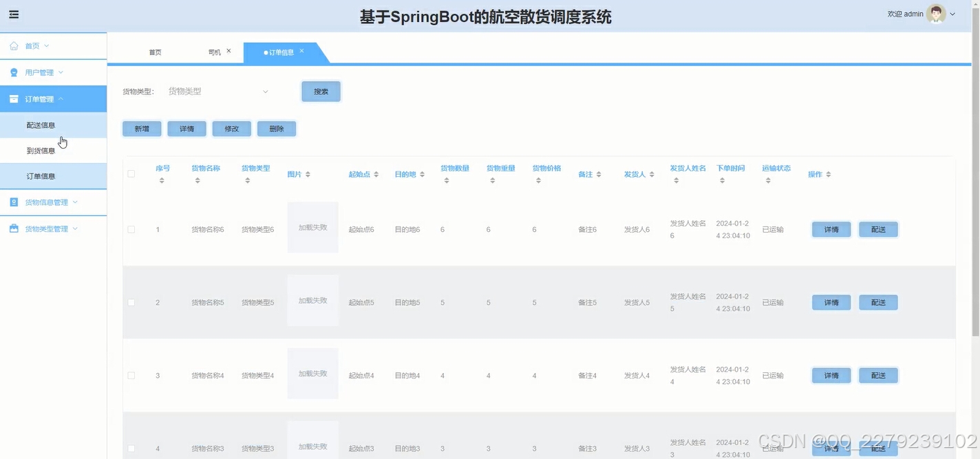This screenshot has width=980, height=459.
Task: Click the 用户管理 user icon in sidebar
Action: point(14,72)
